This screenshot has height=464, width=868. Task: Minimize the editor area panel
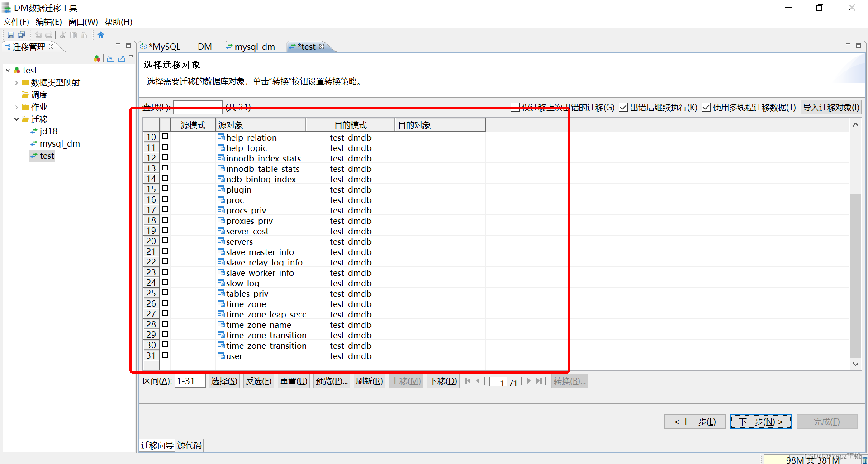pyautogui.click(x=848, y=45)
